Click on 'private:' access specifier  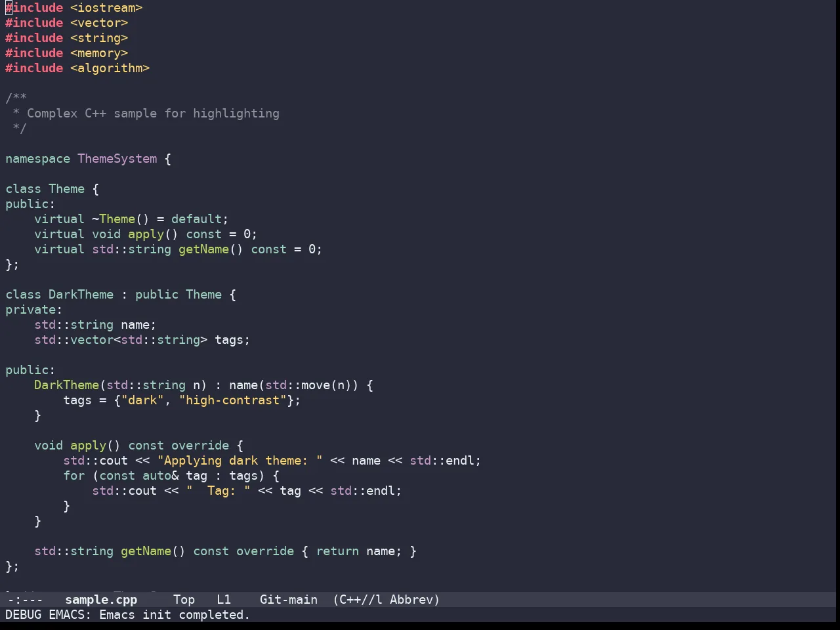pos(34,310)
